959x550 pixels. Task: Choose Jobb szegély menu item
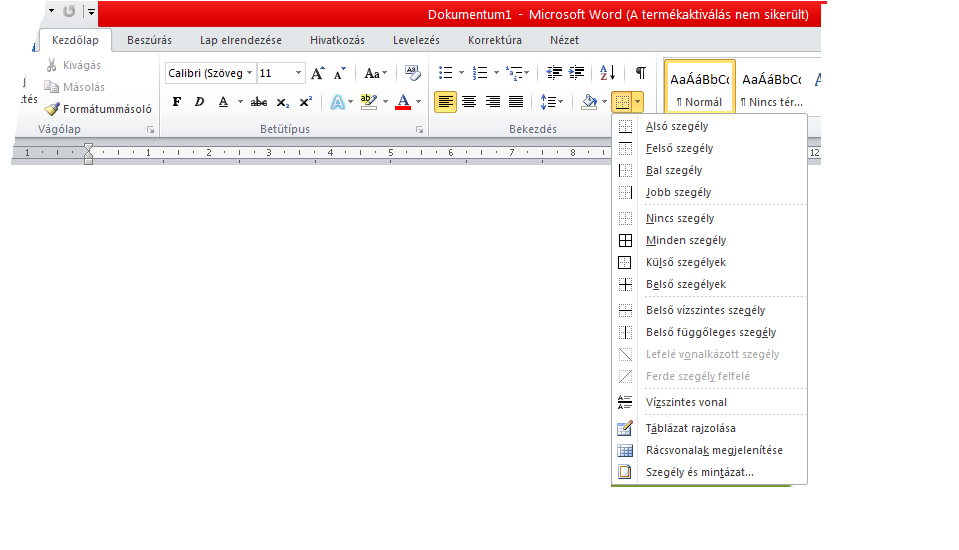[x=709, y=192]
